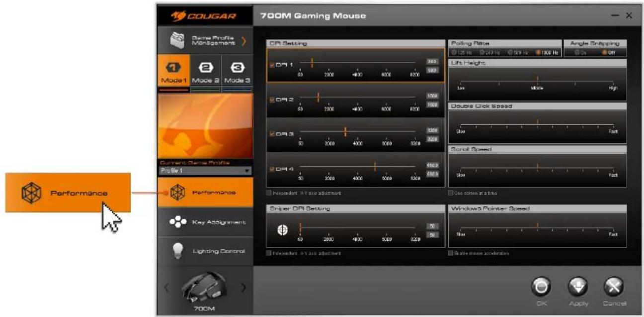
Task: Select the 125 Hz polling rate
Action: pyautogui.click(x=454, y=52)
